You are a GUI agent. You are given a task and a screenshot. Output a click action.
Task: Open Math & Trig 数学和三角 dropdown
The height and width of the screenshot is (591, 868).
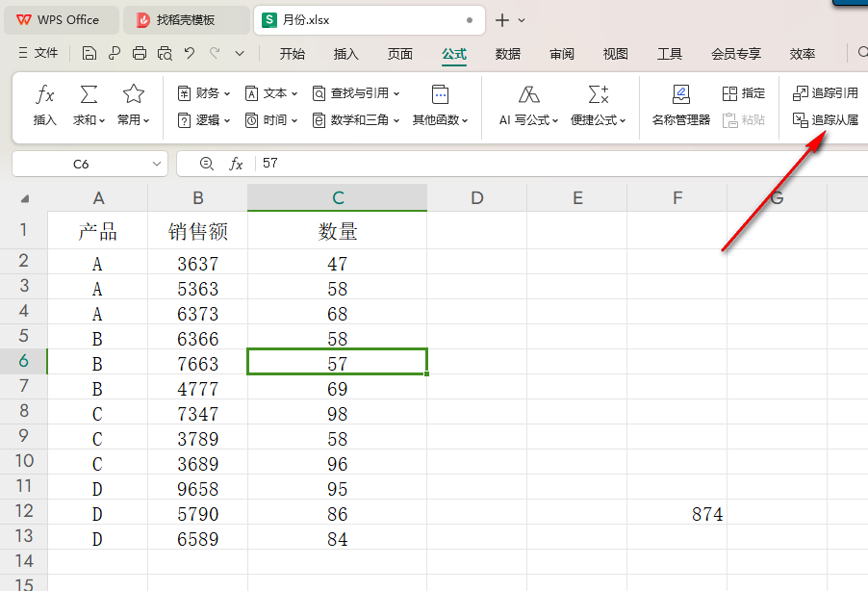pyautogui.click(x=356, y=119)
